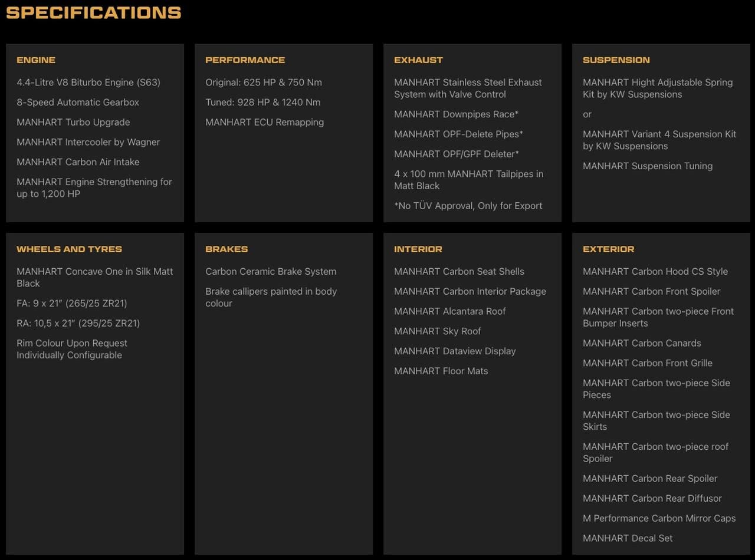The width and height of the screenshot is (755, 560).
Task: Select '4 x 100 mm MANHART Tailpipes' entry
Action: coord(469,180)
